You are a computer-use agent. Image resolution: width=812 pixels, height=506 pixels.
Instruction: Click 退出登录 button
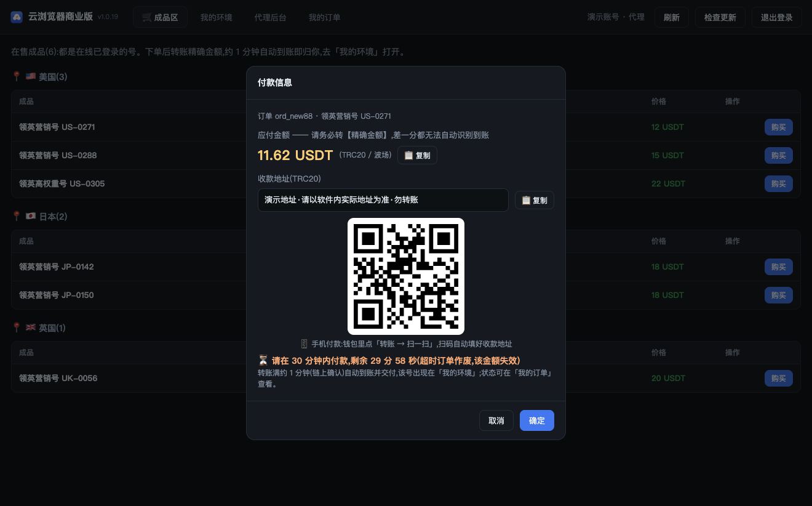[777, 17]
